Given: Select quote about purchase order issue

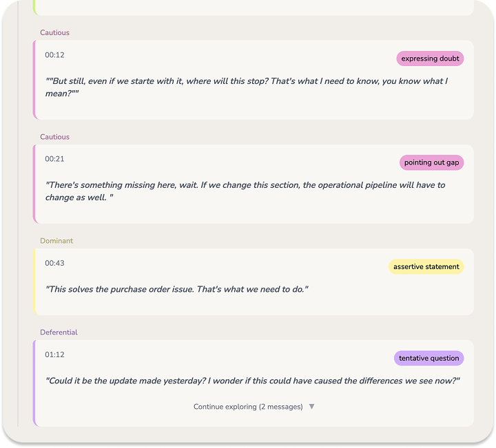Looking at the screenshot, I should click(x=177, y=290).
